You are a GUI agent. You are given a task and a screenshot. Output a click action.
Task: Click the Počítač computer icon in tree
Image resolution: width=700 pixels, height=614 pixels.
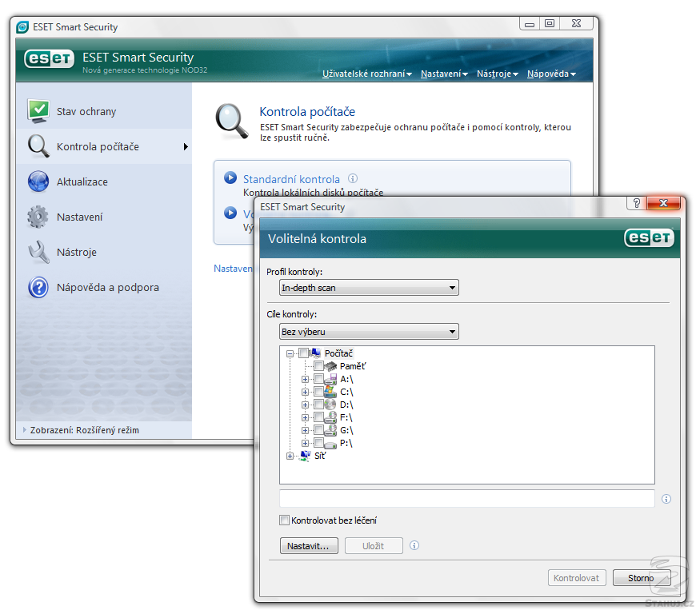(316, 353)
